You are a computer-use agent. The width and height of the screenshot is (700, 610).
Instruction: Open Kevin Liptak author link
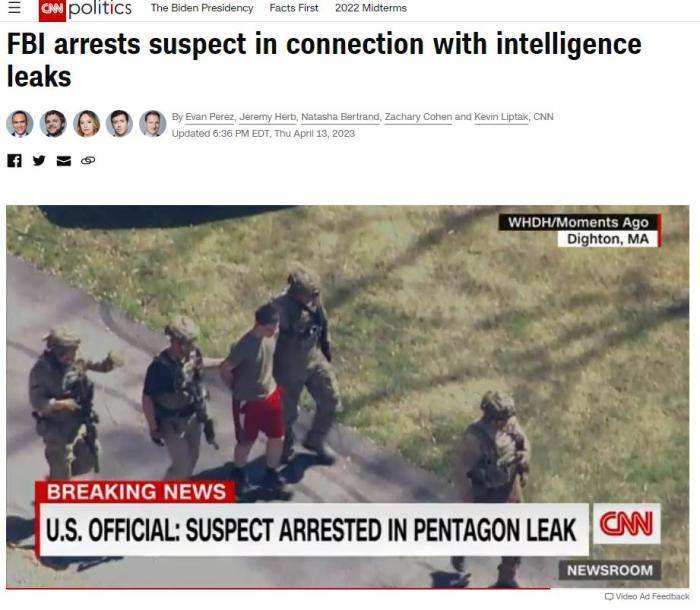(501, 117)
